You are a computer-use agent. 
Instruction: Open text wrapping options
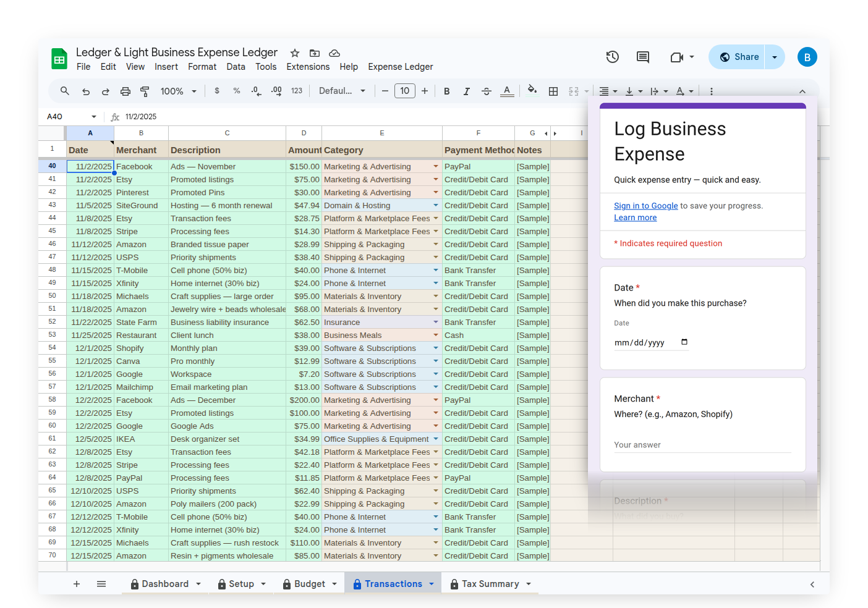659,91
